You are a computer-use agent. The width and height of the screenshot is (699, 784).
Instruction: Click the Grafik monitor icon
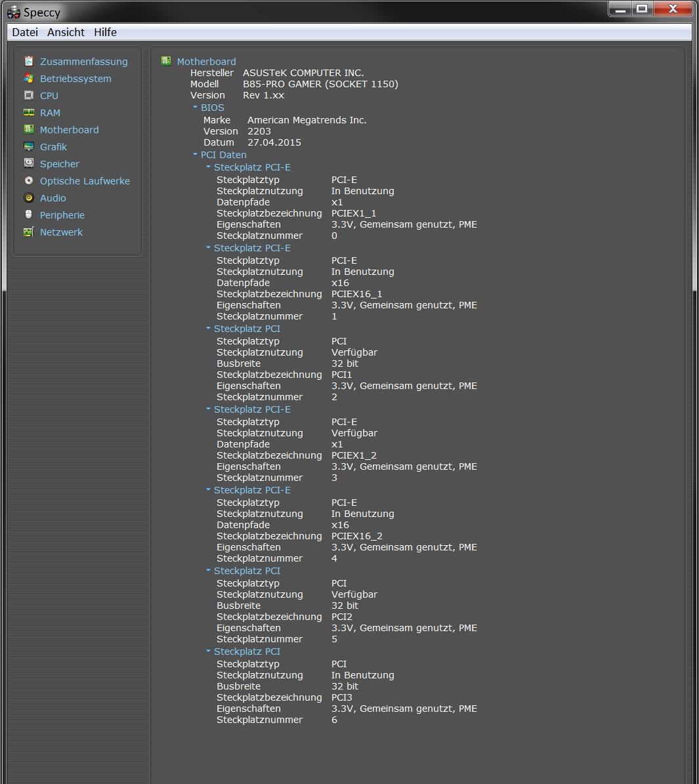[29, 146]
